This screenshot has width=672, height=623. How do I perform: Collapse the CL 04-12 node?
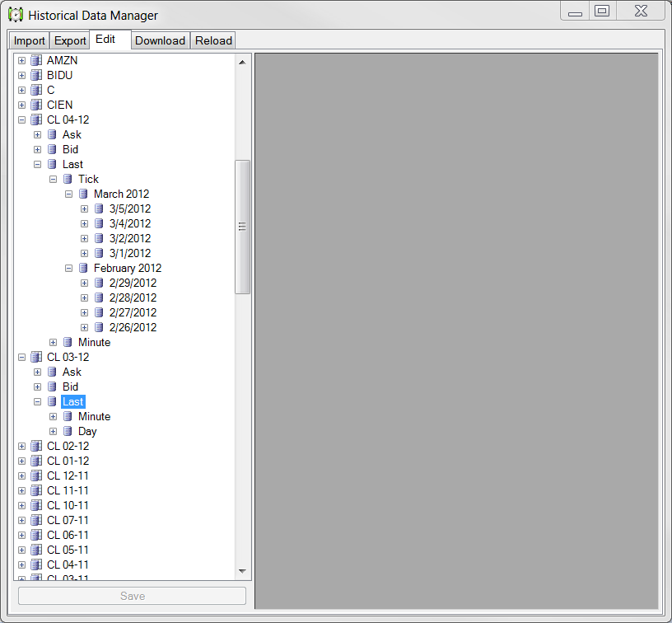(22, 120)
